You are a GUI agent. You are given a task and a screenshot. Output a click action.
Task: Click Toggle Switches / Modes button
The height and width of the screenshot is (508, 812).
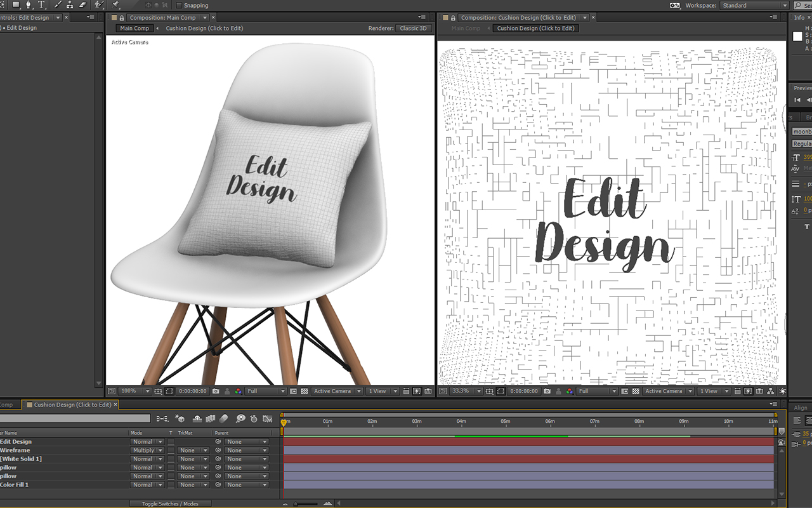click(x=170, y=504)
